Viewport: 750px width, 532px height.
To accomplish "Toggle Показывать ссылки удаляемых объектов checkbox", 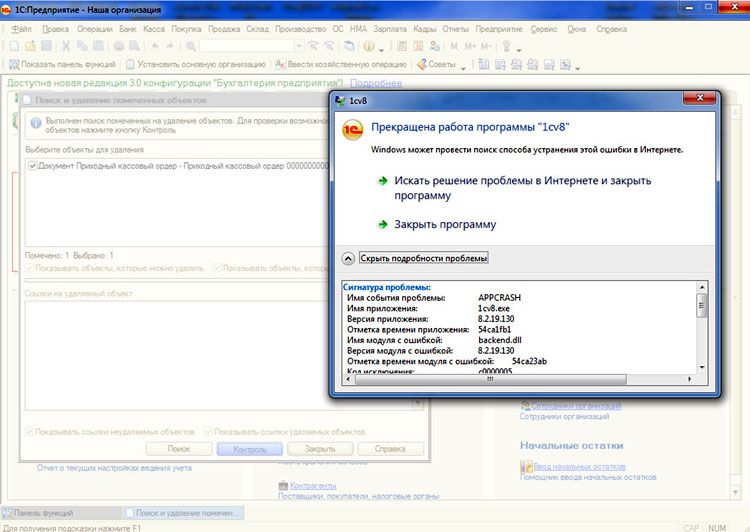I will point(209,432).
